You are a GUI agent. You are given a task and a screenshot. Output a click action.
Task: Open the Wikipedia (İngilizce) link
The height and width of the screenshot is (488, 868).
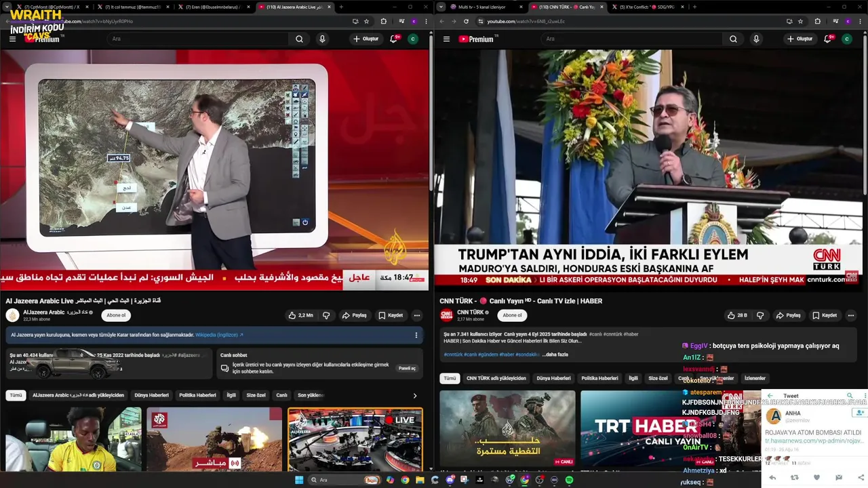(219, 335)
